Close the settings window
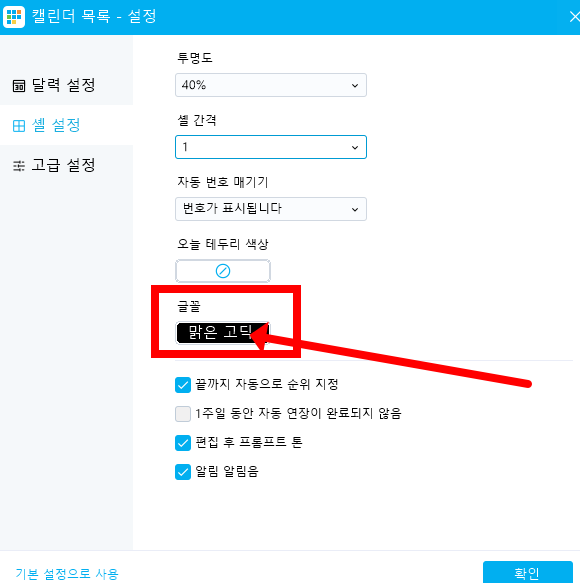The width and height of the screenshot is (580, 583). [574, 17]
